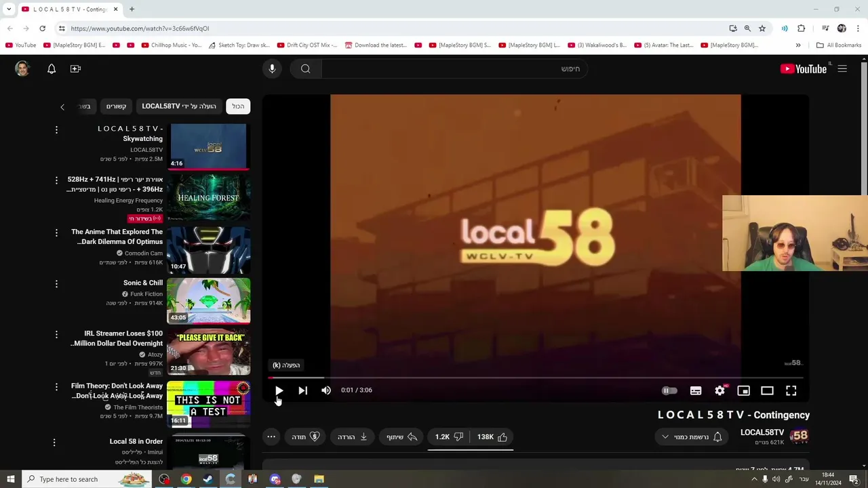Enter full screen mode
The width and height of the screenshot is (868, 488).
click(791, 390)
